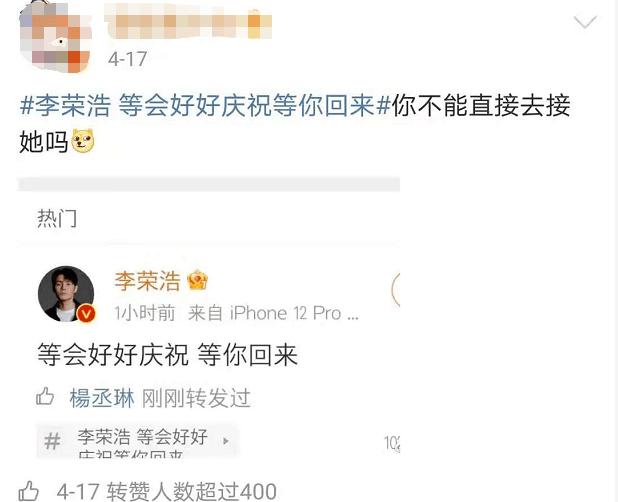Open the 李荣浩 username link

point(147,281)
